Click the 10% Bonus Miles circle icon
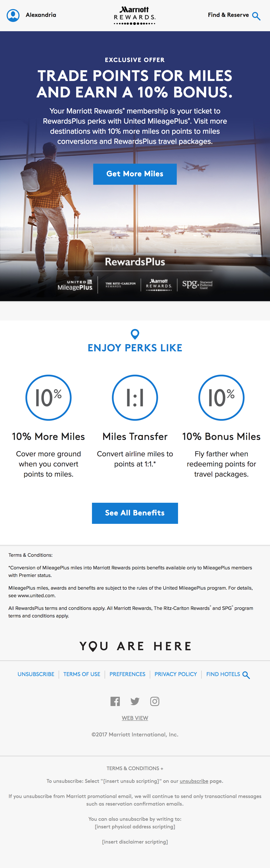The image size is (270, 868). (221, 398)
